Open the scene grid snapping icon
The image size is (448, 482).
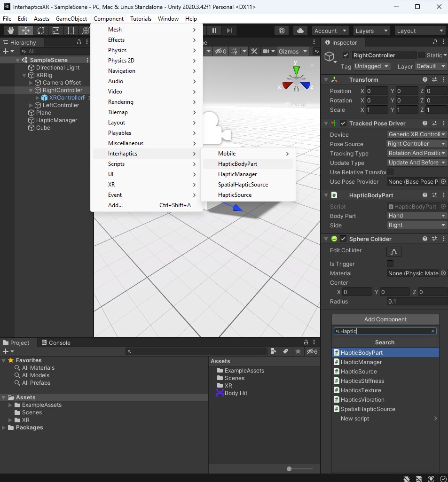(x=234, y=51)
